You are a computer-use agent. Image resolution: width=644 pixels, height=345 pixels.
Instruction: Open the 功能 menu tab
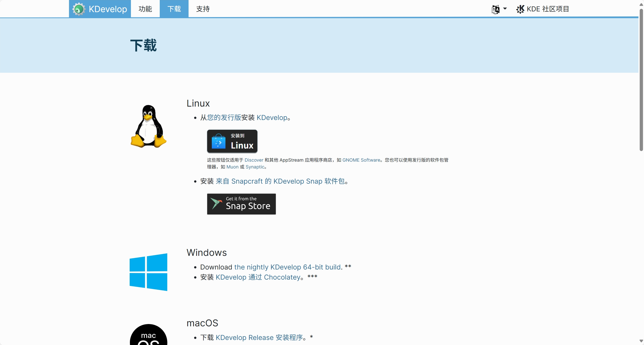(145, 9)
